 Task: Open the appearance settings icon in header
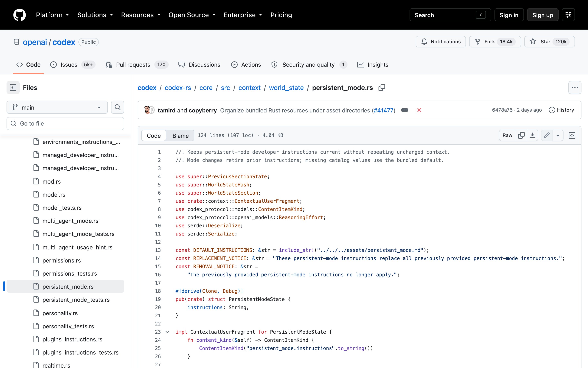point(568,15)
